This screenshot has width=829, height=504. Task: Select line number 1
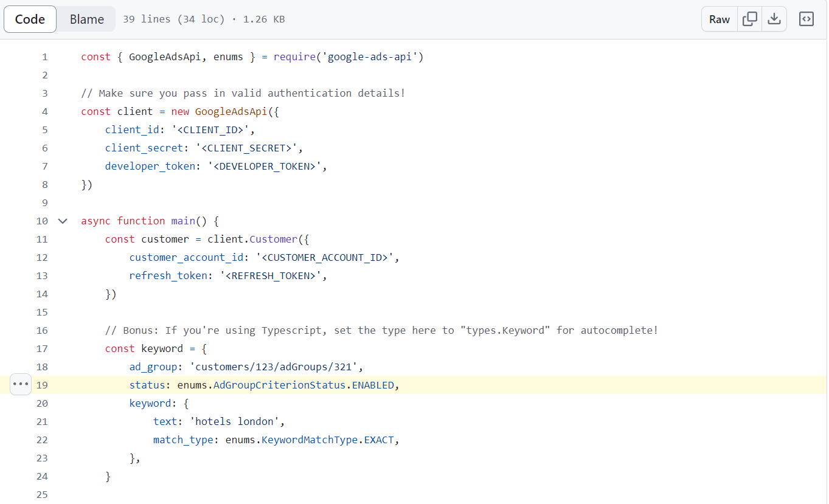coord(44,57)
